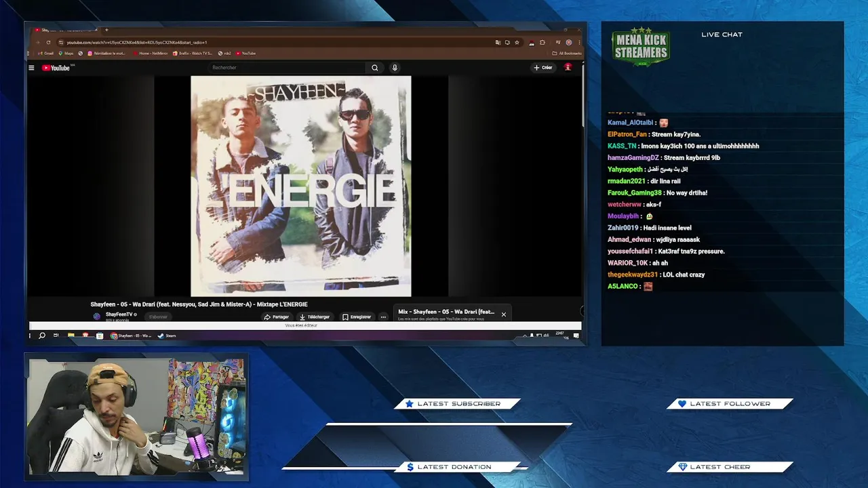Open a new Chrome tab

(106, 30)
